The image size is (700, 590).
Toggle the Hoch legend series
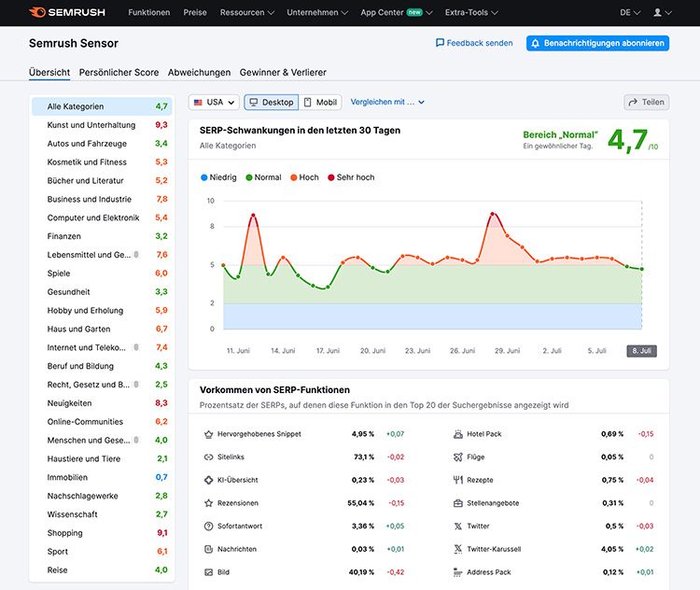pos(304,177)
